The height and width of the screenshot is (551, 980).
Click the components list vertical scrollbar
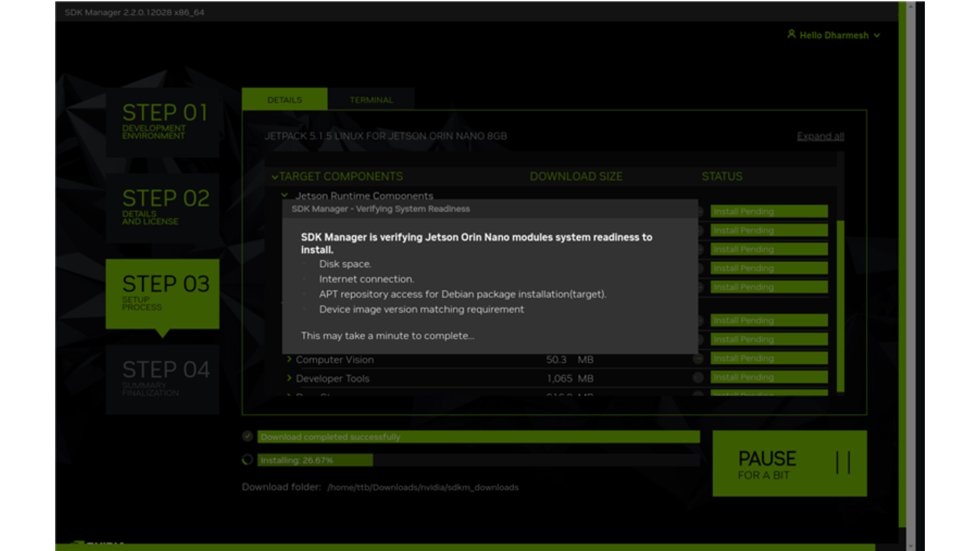click(x=840, y=306)
